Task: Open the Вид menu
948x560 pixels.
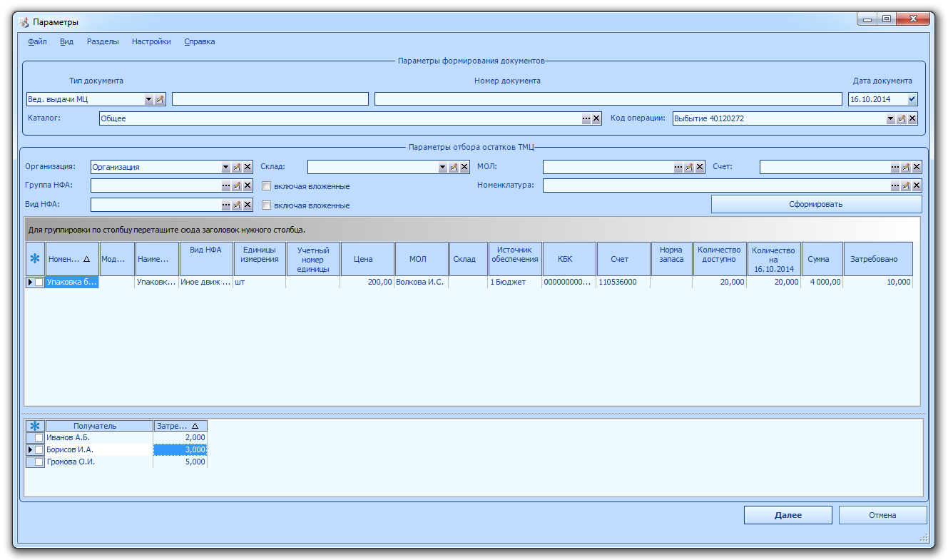Action: 67,41
